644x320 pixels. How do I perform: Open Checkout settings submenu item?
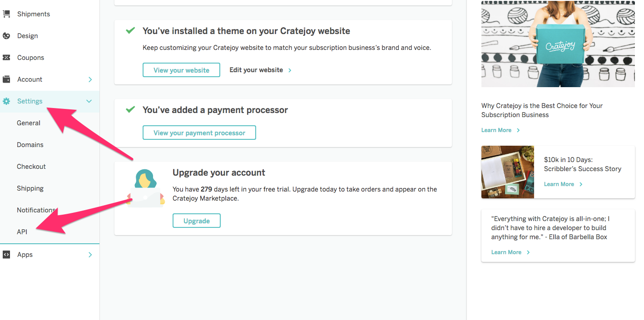31,167
